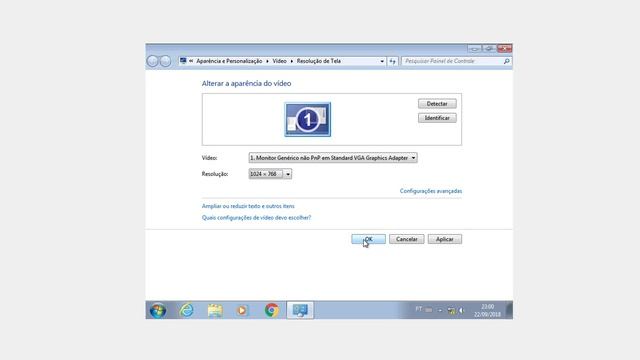Click the control panel icon in address bar

click(x=183, y=61)
